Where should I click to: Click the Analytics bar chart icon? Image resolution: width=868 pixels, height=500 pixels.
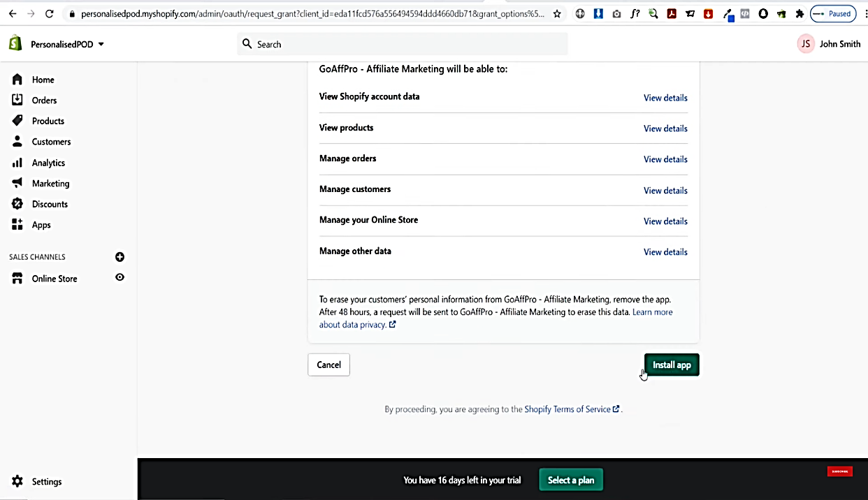[x=17, y=163]
